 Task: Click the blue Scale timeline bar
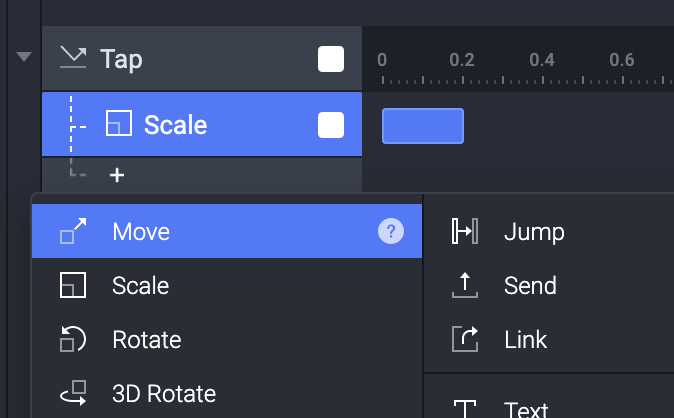(x=423, y=126)
